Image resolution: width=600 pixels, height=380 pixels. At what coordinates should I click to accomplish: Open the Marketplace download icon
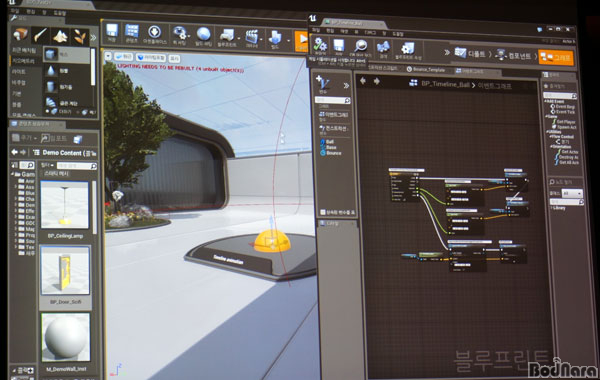click(x=155, y=31)
